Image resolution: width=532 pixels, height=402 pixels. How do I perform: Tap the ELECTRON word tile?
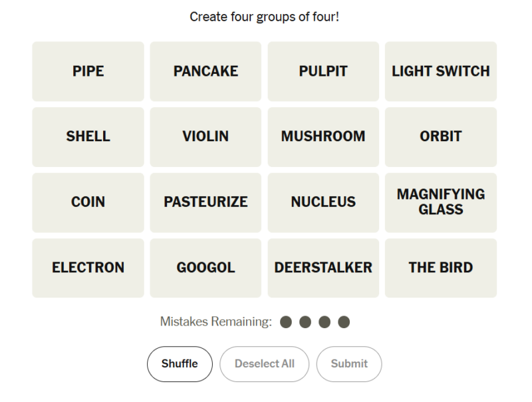[88, 268]
